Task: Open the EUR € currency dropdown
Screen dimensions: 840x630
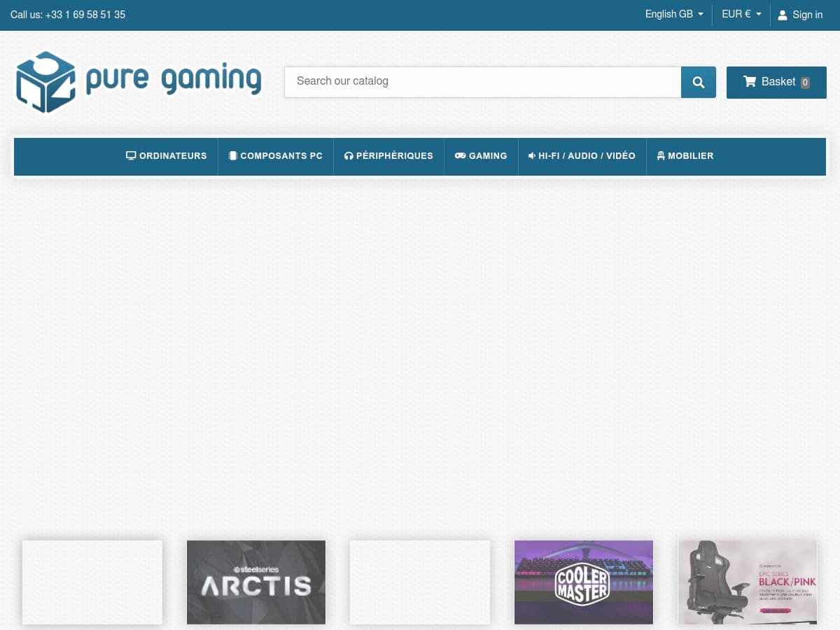Action: (741, 14)
